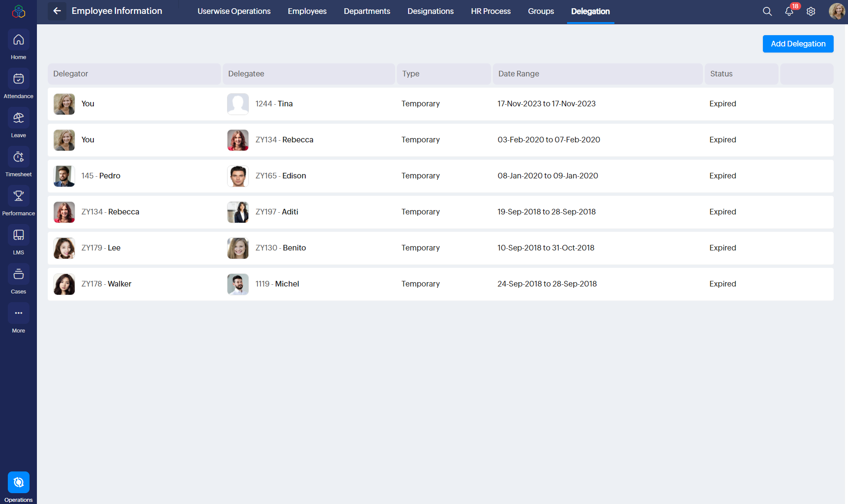Image resolution: width=848 pixels, height=504 pixels.
Task: Open the Timesheet sidebar icon
Action: click(18, 157)
